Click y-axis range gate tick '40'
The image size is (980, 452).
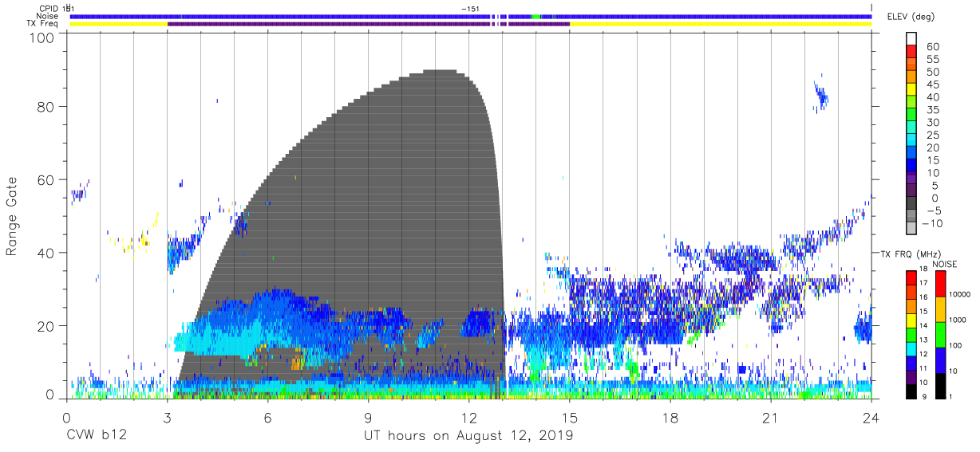point(45,253)
